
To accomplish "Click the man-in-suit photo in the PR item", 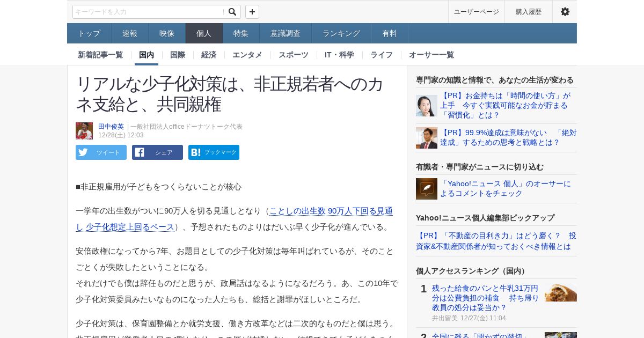I will tap(427, 138).
